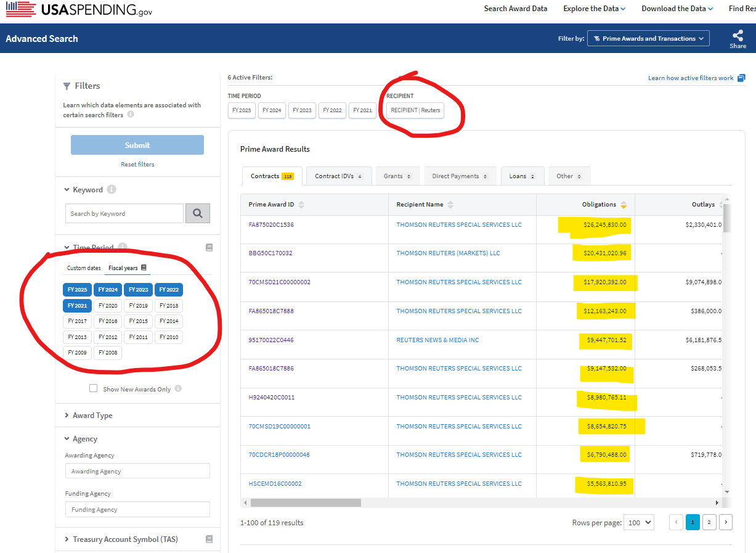Click the USAspending.gov logo

coord(79,9)
